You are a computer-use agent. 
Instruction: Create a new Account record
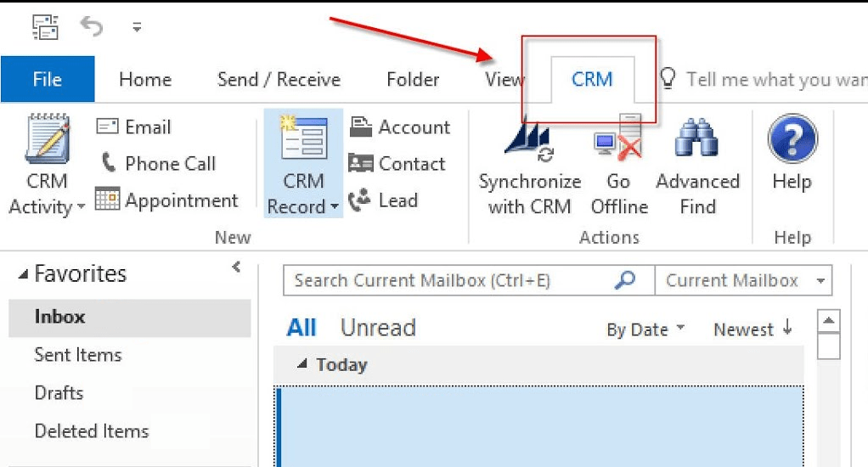click(x=400, y=127)
